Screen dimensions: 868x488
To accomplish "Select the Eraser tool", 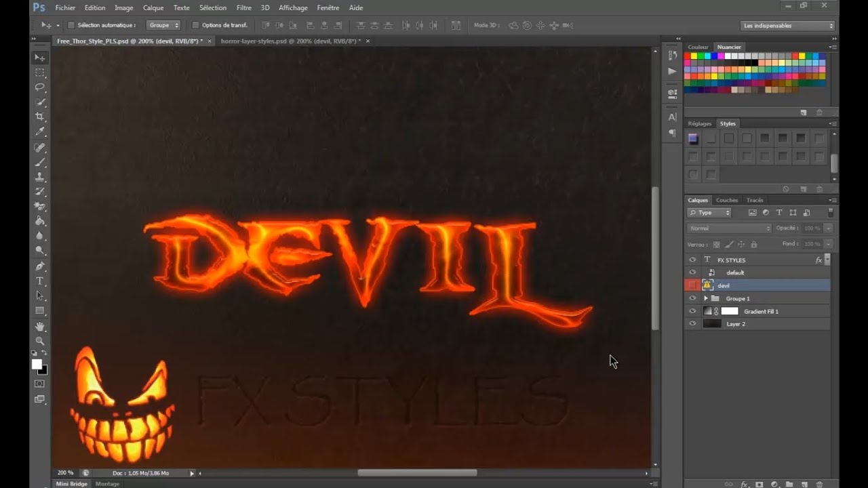I will pyautogui.click(x=40, y=207).
